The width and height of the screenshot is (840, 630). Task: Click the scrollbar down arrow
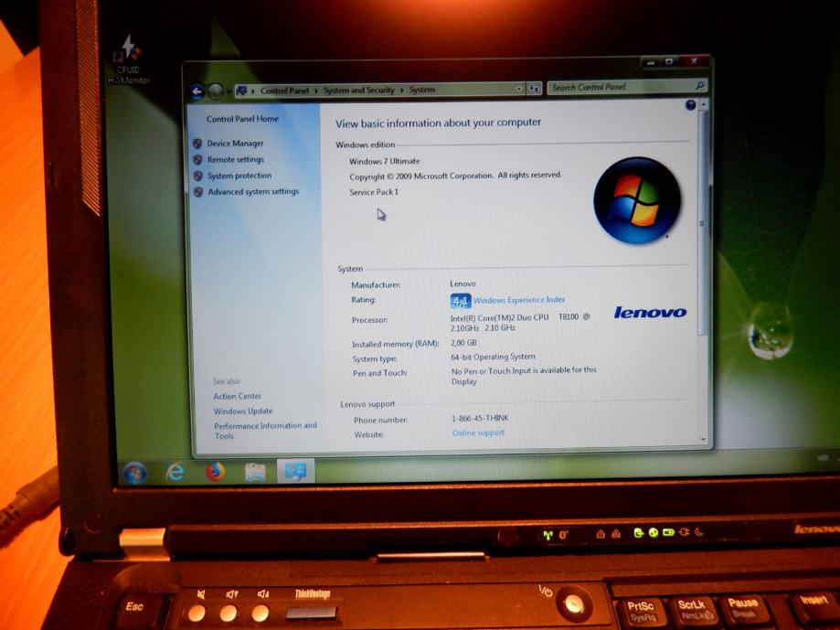coord(704,439)
